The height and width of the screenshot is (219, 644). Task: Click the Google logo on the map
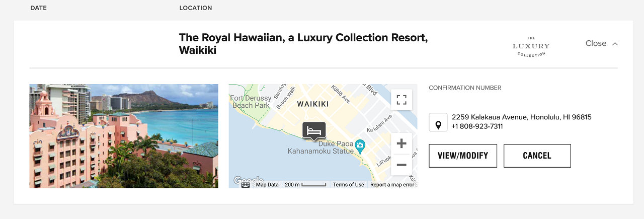tap(249, 180)
